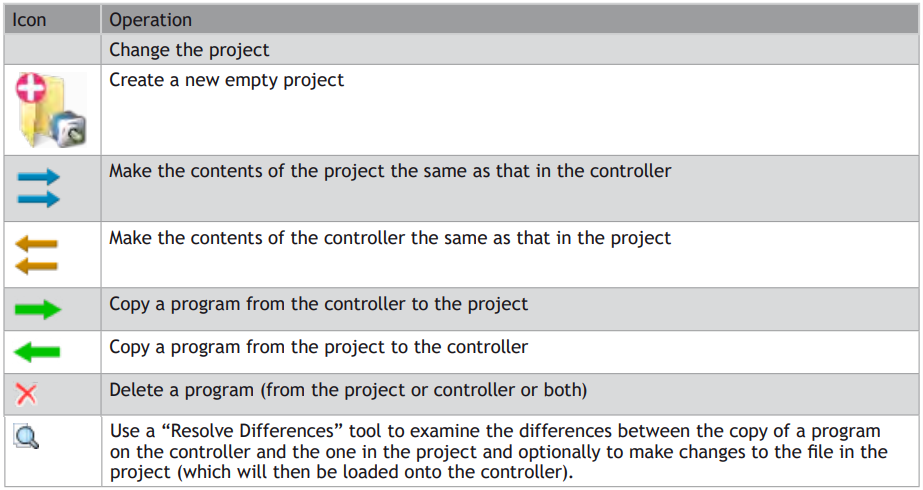The height and width of the screenshot is (490, 923).
Task: Click the orange double left arrows icon
Action: 36,255
